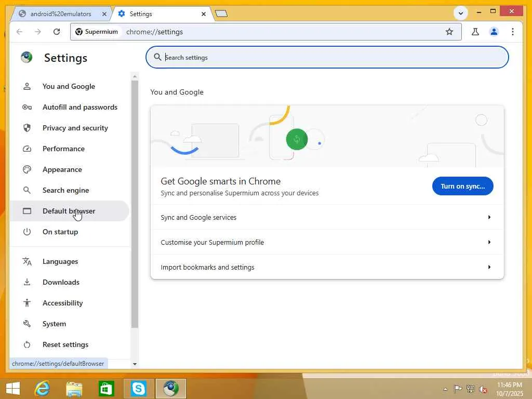Screen dimensions: 532x399
Task: Open Reset settings section
Action: [x=70, y=344]
